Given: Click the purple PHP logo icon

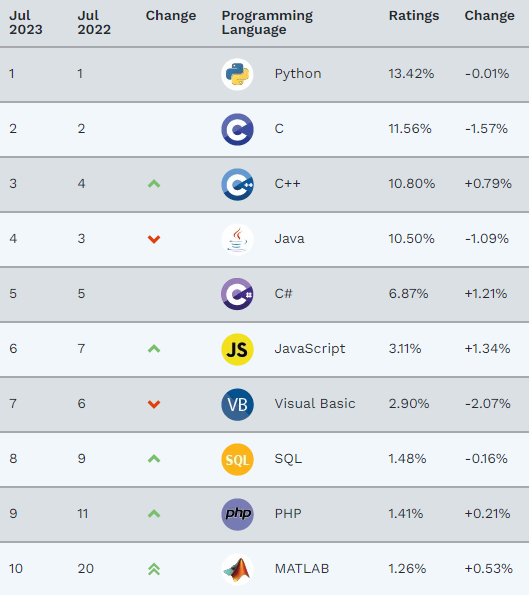Looking at the screenshot, I should pyautogui.click(x=237, y=515).
